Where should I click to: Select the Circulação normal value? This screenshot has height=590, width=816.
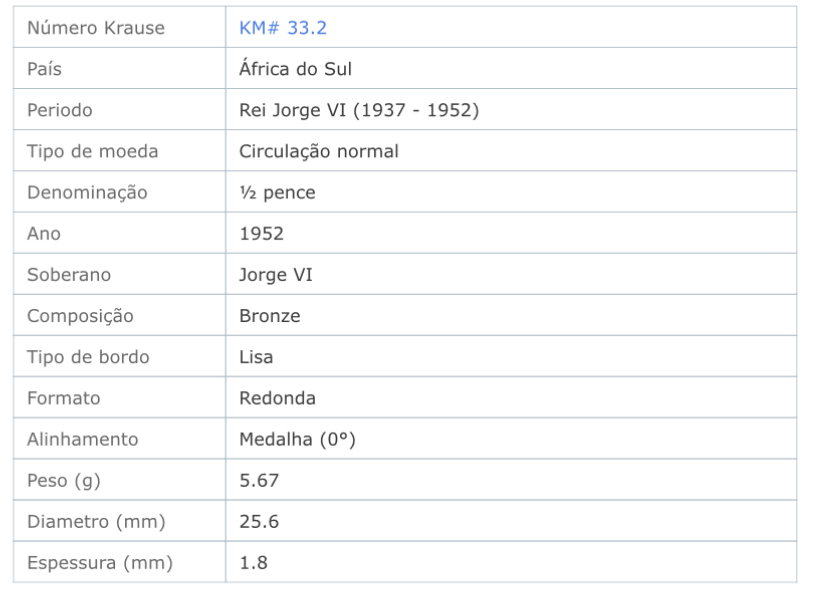click(318, 151)
